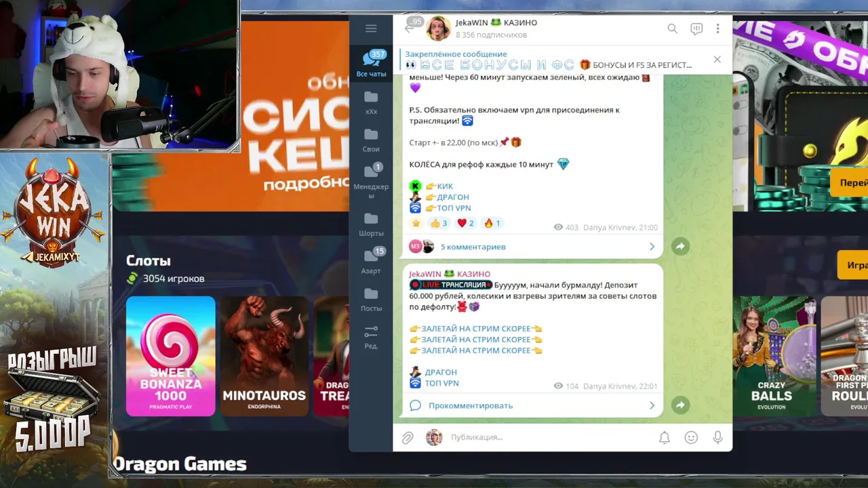Expand comments via chevron beside '5 комментариев'
The height and width of the screenshot is (488, 868).
pos(652,247)
